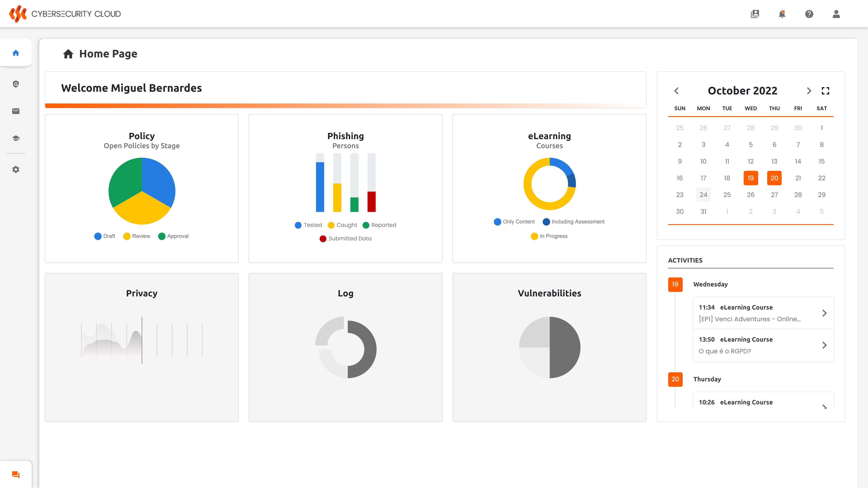Open the settings gear sidebar icon

point(16,169)
